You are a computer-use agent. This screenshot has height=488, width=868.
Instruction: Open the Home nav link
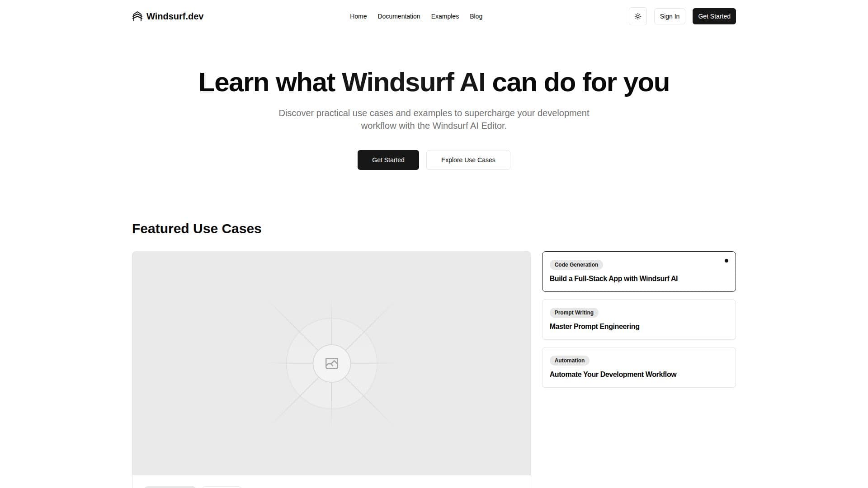point(358,16)
